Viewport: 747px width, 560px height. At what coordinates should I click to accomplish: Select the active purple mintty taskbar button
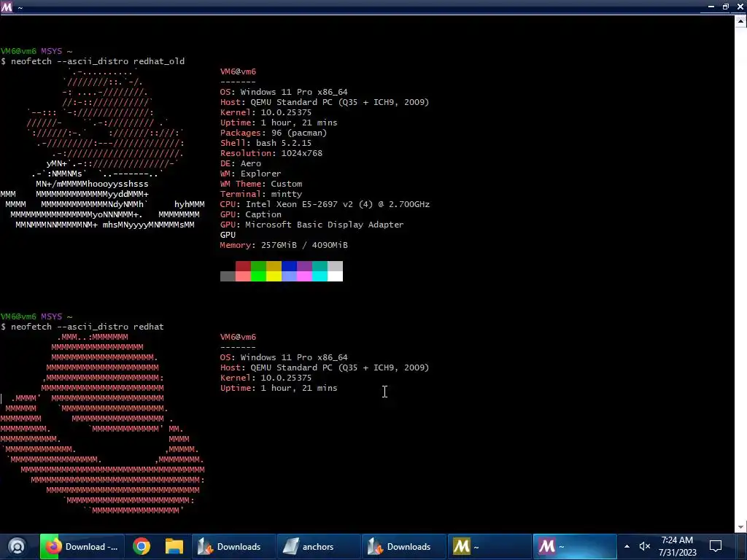pos(575,546)
